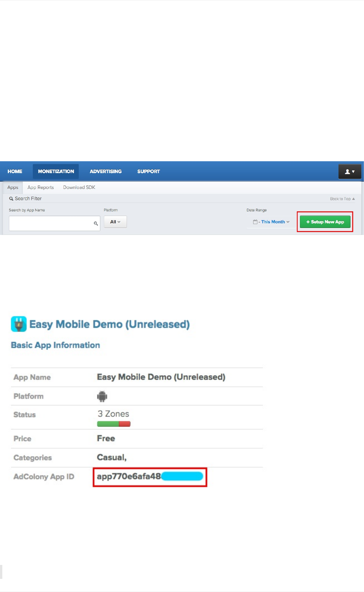Click the 3 Zones status text
This screenshot has width=364, height=592.
(x=113, y=414)
